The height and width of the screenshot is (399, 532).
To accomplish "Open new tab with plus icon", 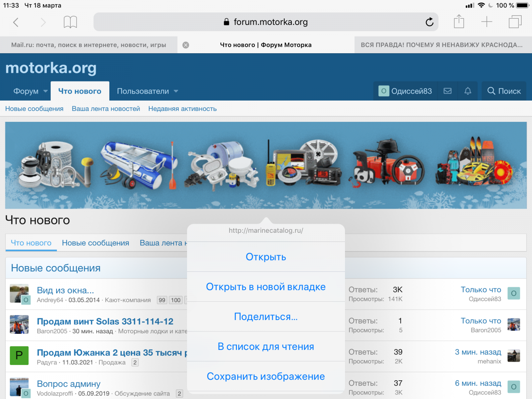I will pyautogui.click(x=486, y=22).
